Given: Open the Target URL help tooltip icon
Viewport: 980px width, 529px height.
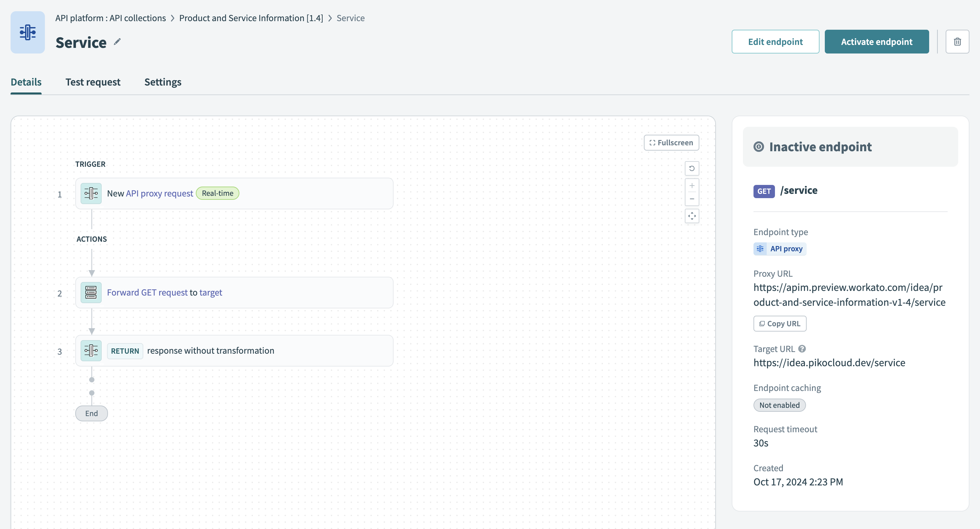Looking at the screenshot, I should pos(802,348).
